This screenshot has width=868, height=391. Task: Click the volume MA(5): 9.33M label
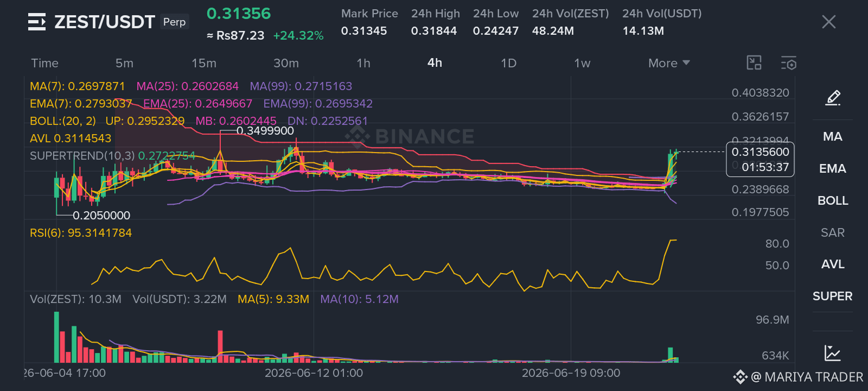[x=273, y=299]
